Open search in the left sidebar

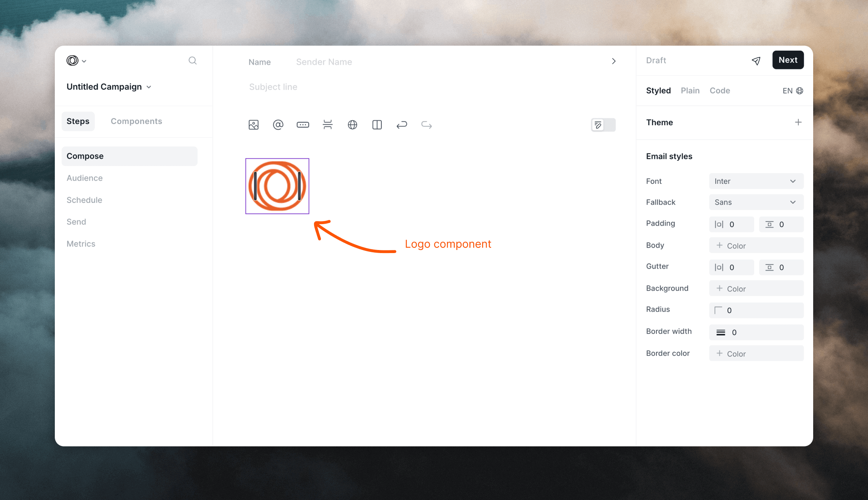click(193, 61)
